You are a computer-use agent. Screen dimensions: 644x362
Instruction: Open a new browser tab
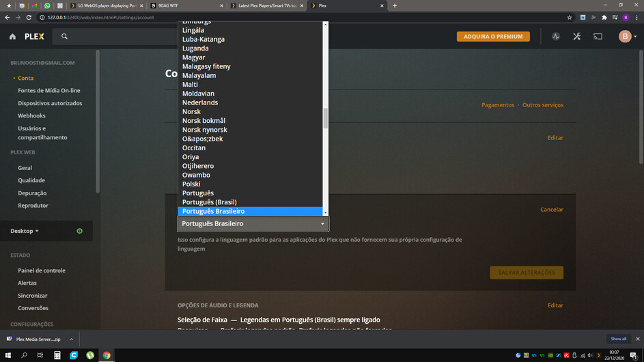coord(395,5)
